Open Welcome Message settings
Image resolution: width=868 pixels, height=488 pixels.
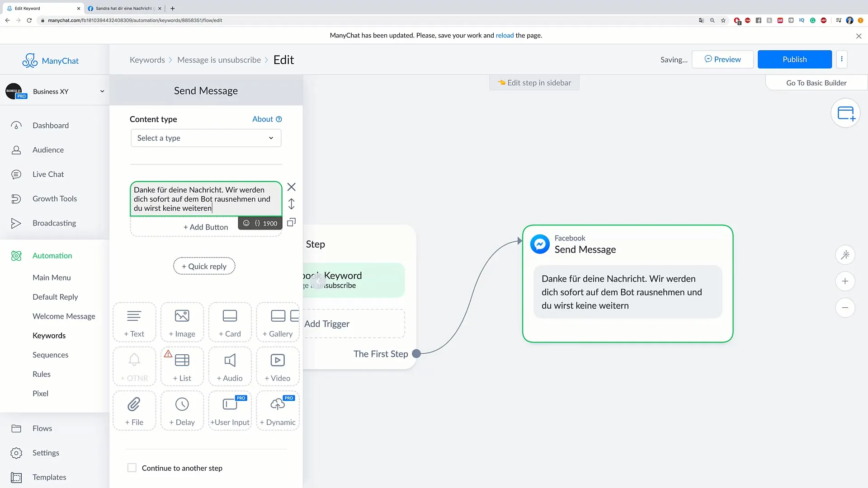coord(64,316)
